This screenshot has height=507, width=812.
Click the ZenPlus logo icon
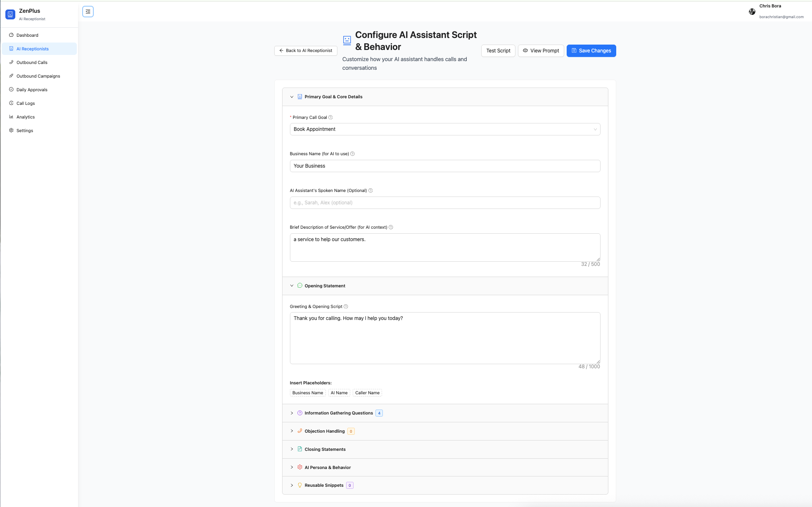point(10,14)
